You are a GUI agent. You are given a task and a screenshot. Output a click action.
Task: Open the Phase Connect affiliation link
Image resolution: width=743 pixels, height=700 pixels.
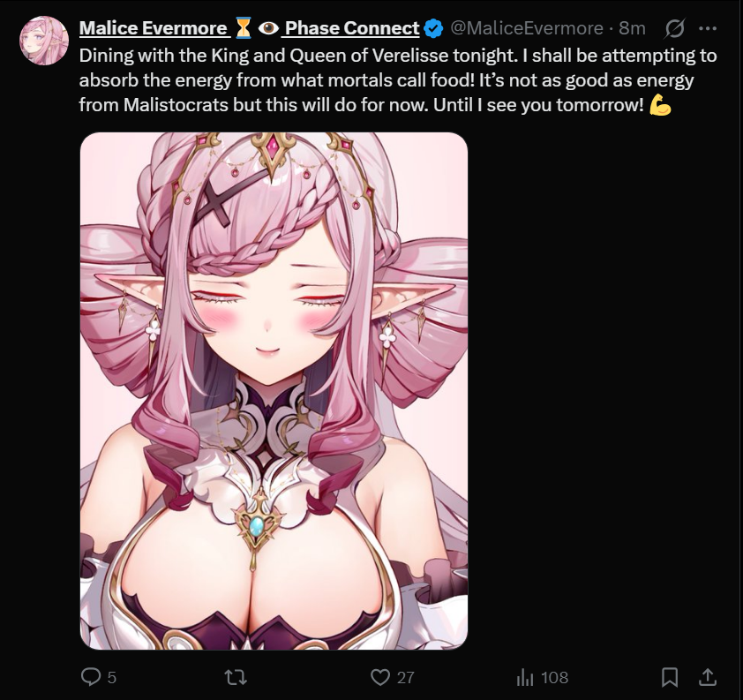tap(352, 28)
